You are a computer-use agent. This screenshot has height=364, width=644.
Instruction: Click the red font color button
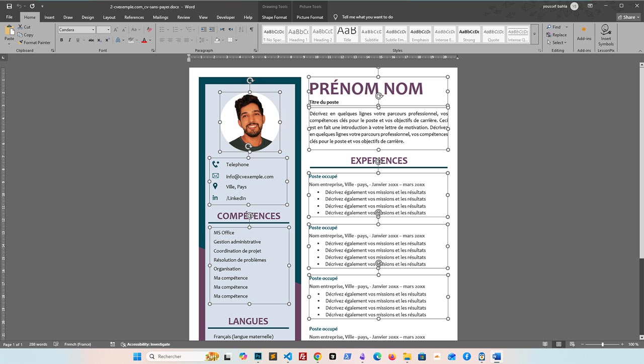click(144, 40)
